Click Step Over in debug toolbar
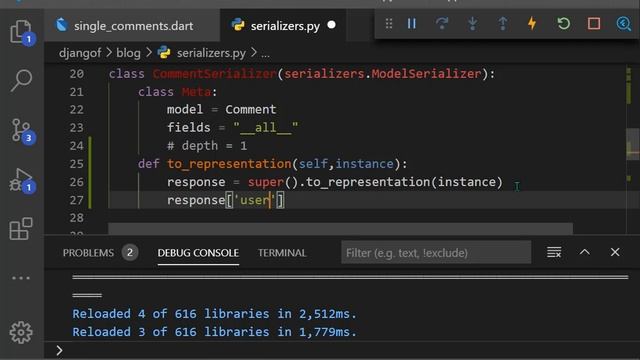The height and width of the screenshot is (360, 640). (x=442, y=24)
